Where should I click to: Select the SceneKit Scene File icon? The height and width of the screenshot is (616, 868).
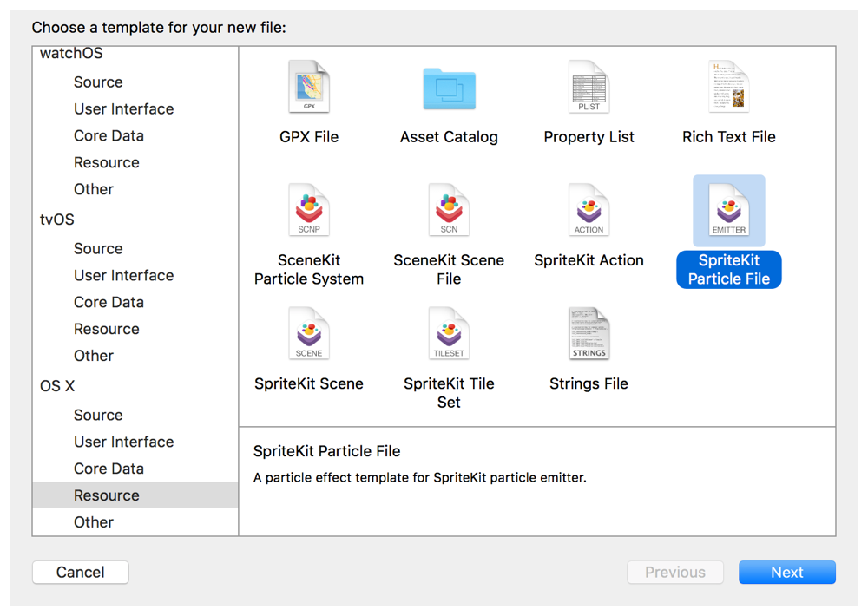coord(449,211)
